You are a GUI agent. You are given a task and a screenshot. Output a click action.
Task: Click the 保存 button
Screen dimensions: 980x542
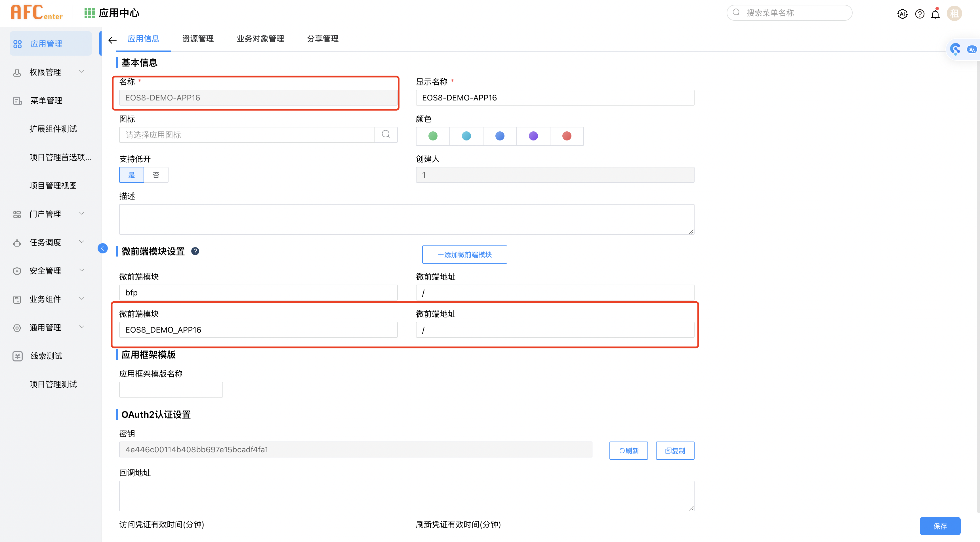(940, 526)
